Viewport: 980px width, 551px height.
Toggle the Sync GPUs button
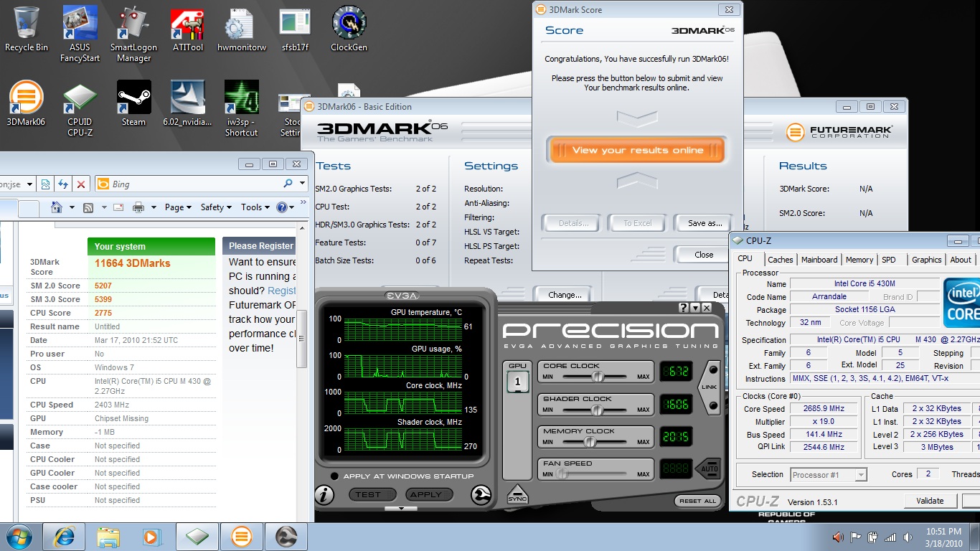tap(517, 494)
